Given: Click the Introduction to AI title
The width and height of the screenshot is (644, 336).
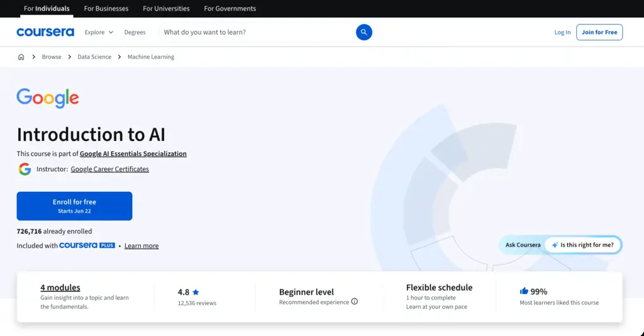Looking at the screenshot, I should [x=91, y=134].
